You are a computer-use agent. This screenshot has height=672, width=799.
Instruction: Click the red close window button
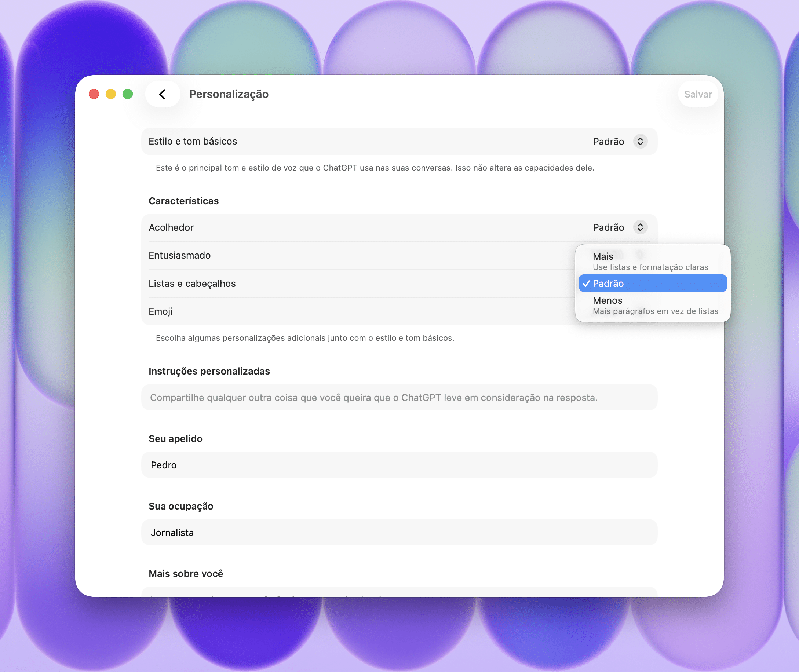tap(94, 94)
